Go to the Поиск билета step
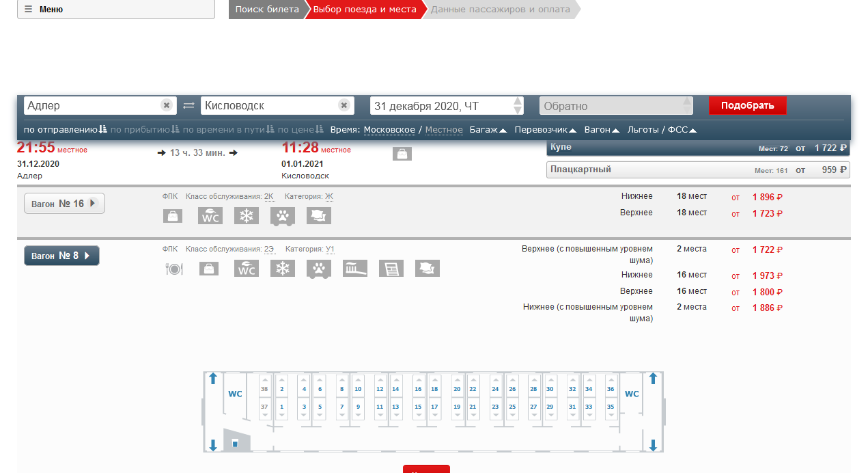The height and width of the screenshot is (473, 868). point(267,10)
